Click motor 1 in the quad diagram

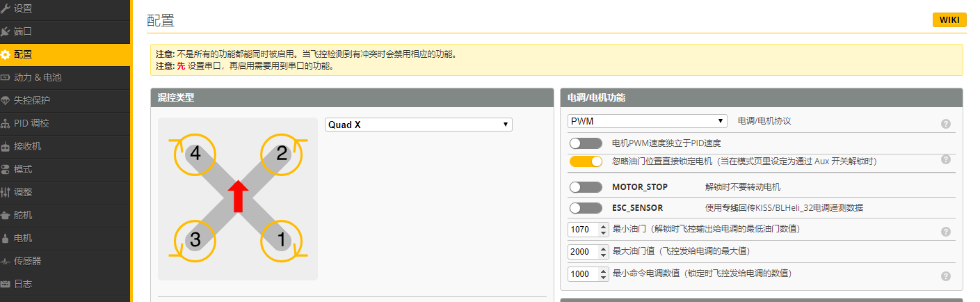point(281,241)
